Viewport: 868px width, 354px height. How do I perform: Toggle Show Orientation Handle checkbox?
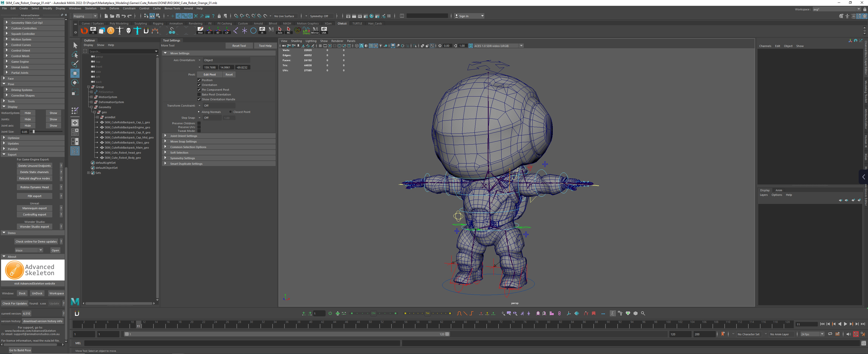tap(199, 99)
